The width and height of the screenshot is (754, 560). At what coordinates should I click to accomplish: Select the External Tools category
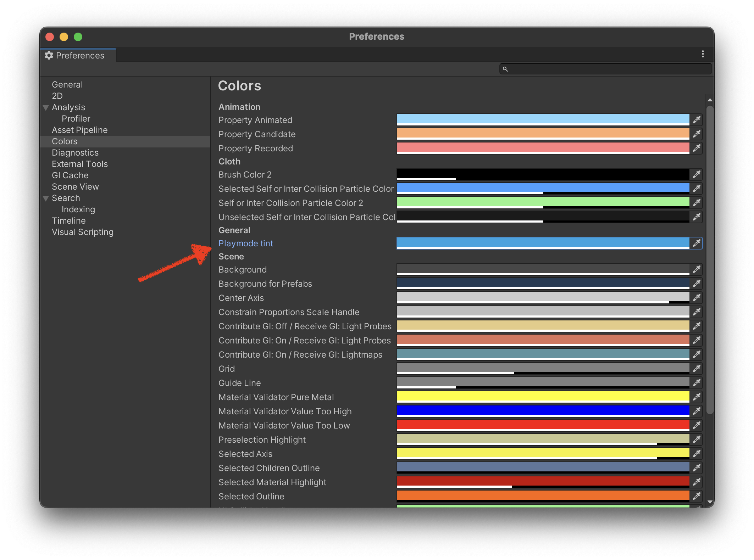pyautogui.click(x=80, y=164)
